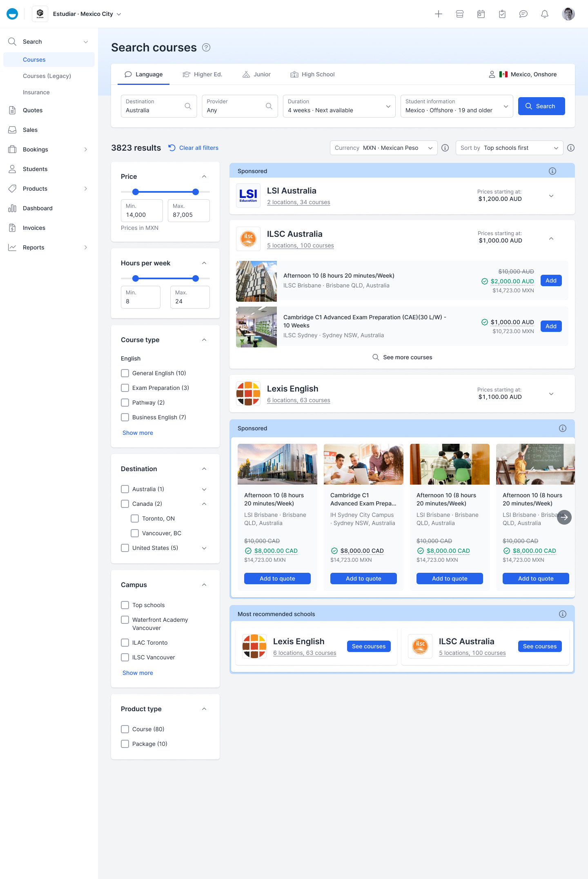Click the Students person icon in sidebar
Viewport: 588px width, 879px height.
point(12,169)
